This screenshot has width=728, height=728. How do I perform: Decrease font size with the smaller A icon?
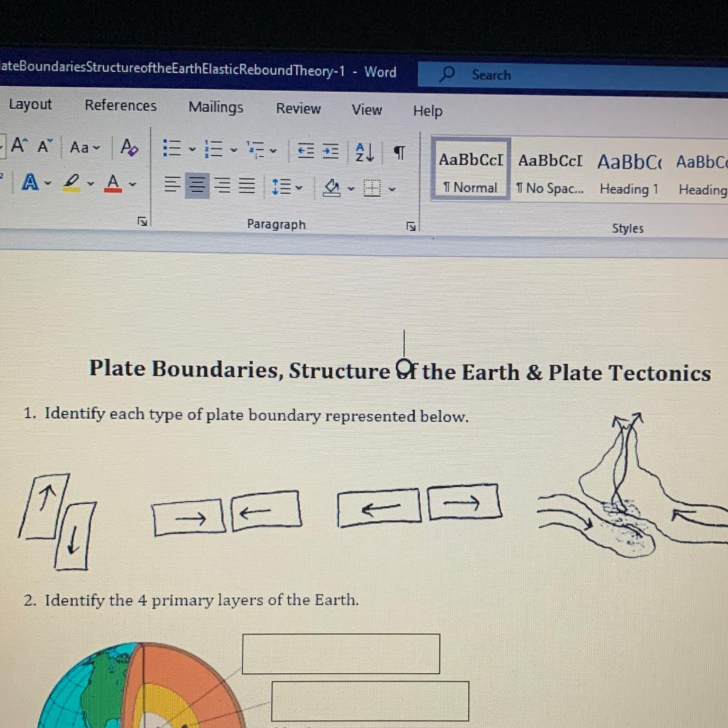[x=45, y=146]
